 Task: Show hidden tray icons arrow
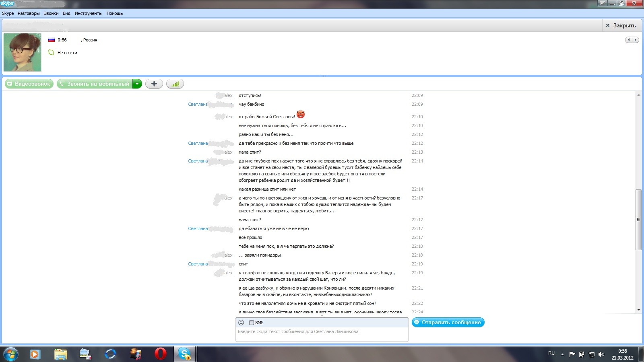(562, 354)
